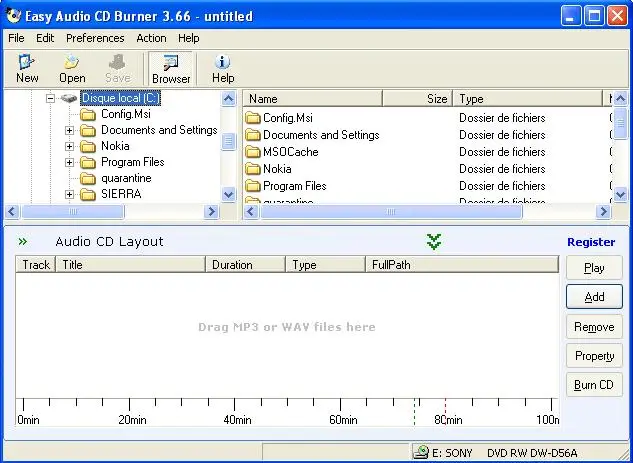
Task: Click the Track column header
Action: [x=36, y=265]
